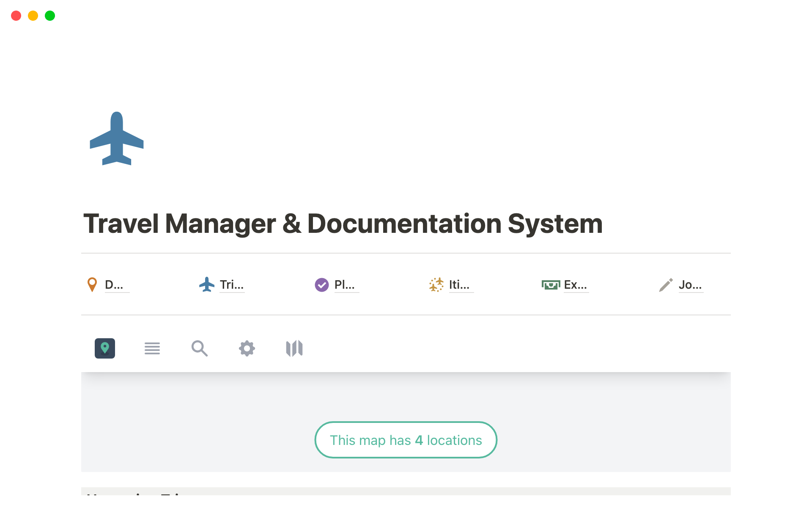Click the Travel Manager page title
The width and height of the screenshot is (812, 508).
343,224
